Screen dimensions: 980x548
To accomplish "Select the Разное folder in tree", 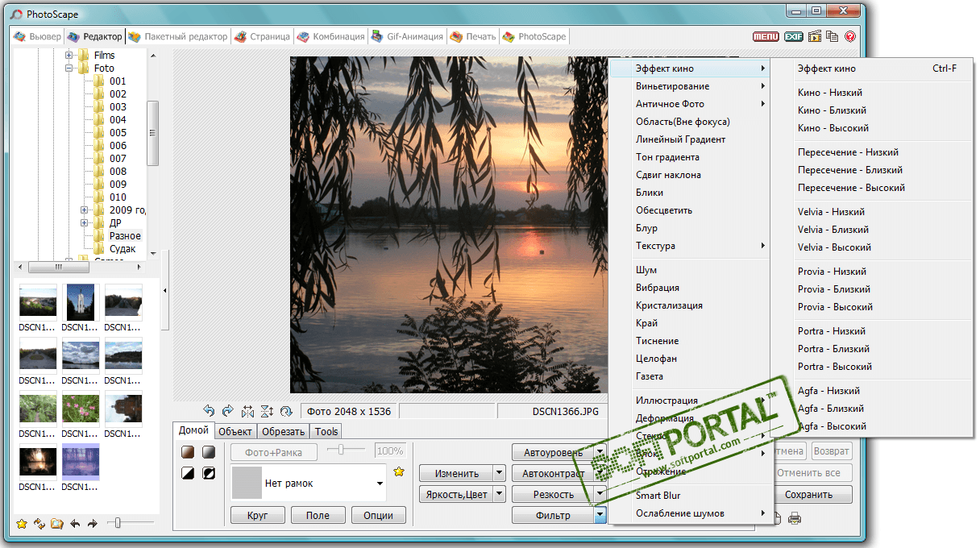I will tap(125, 236).
